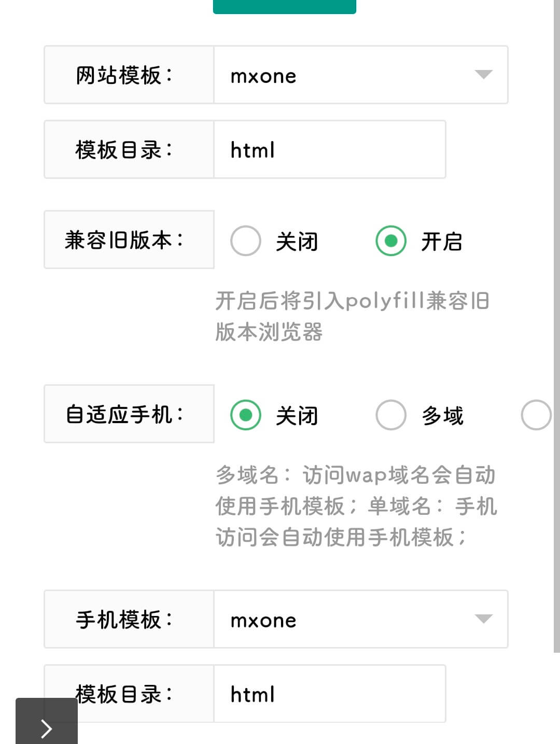
Task: Select 关闭 radio for 自适应手机
Action: click(x=246, y=415)
